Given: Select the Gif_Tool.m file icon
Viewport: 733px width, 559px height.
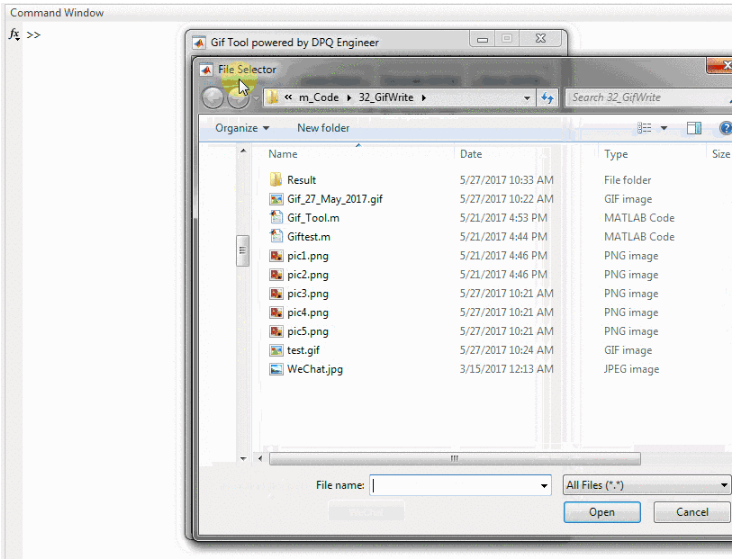Looking at the screenshot, I should (x=276, y=217).
